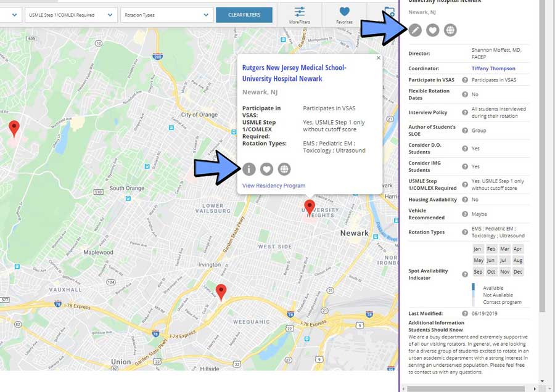Image resolution: width=555 pixels, height=392 pixels.
Task: Click the Newark city label on map
Action: pos(354,233)
